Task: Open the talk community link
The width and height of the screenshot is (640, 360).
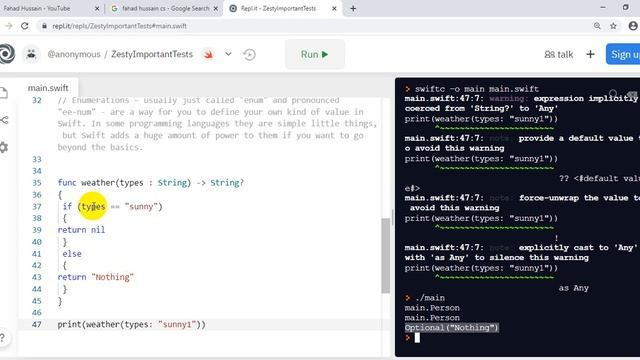Action: click(558, 54)
